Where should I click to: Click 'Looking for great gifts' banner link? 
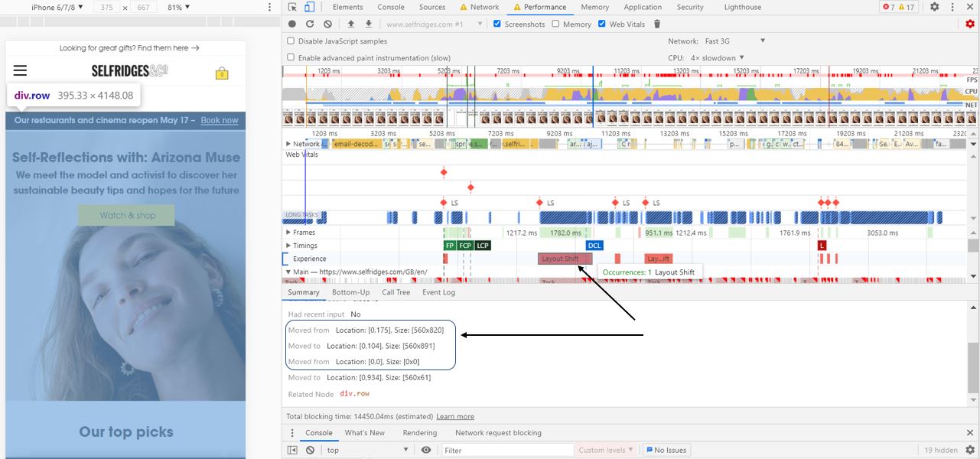[129, 47]
